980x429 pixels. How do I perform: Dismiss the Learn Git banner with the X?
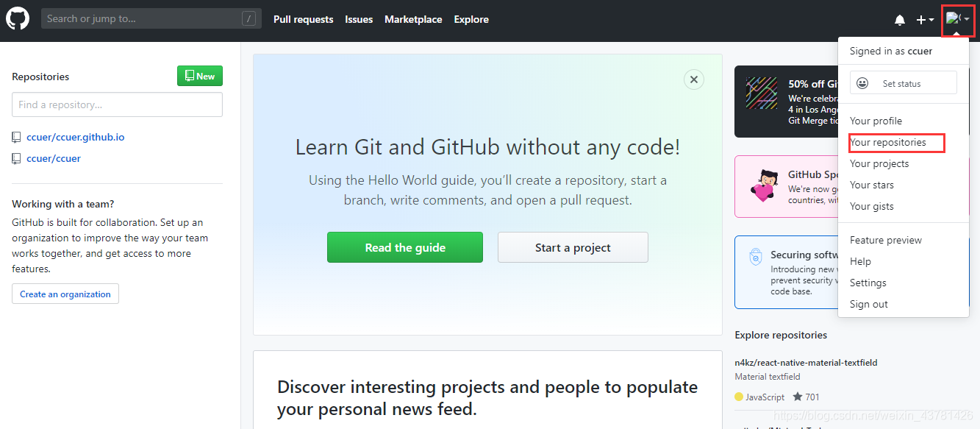pos(693,79)
